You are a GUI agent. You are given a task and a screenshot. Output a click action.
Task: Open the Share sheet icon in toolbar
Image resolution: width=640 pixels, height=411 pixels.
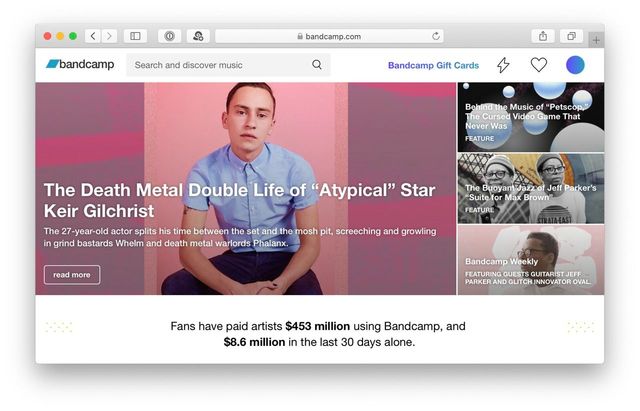543,36
